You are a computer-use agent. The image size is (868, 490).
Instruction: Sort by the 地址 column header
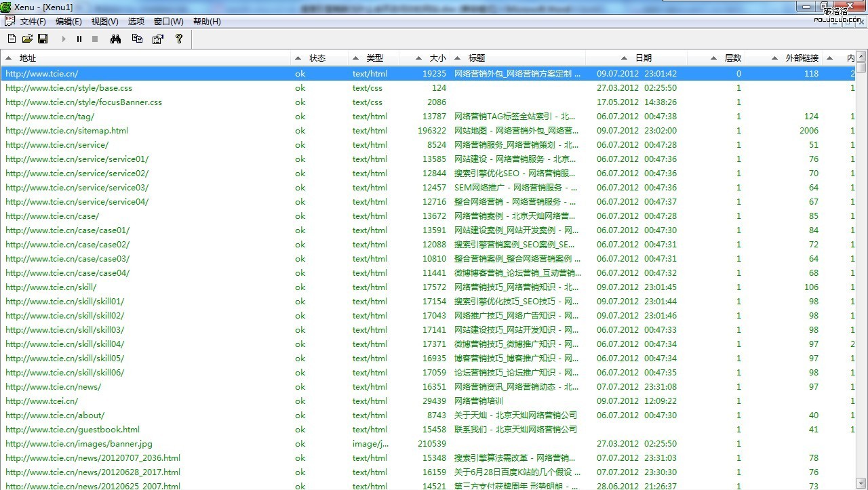point(28,58)
